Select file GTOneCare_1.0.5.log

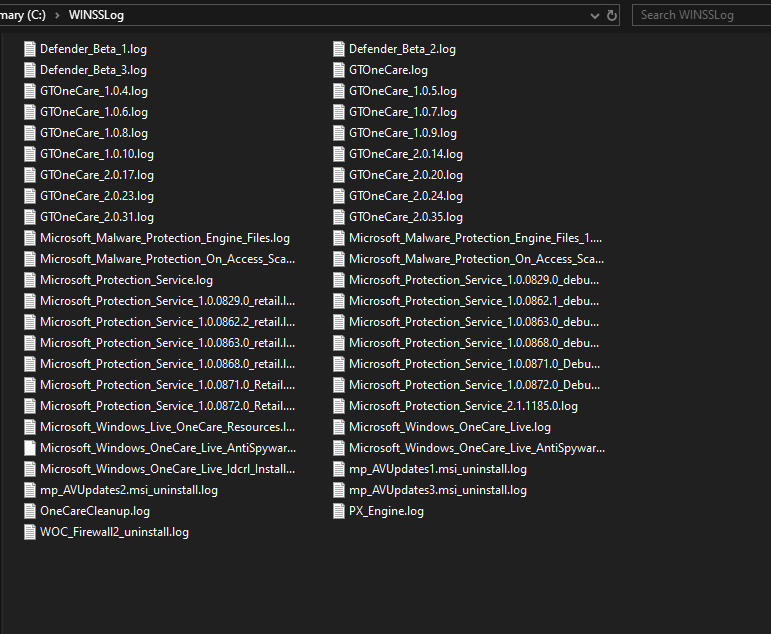point(395,91)
